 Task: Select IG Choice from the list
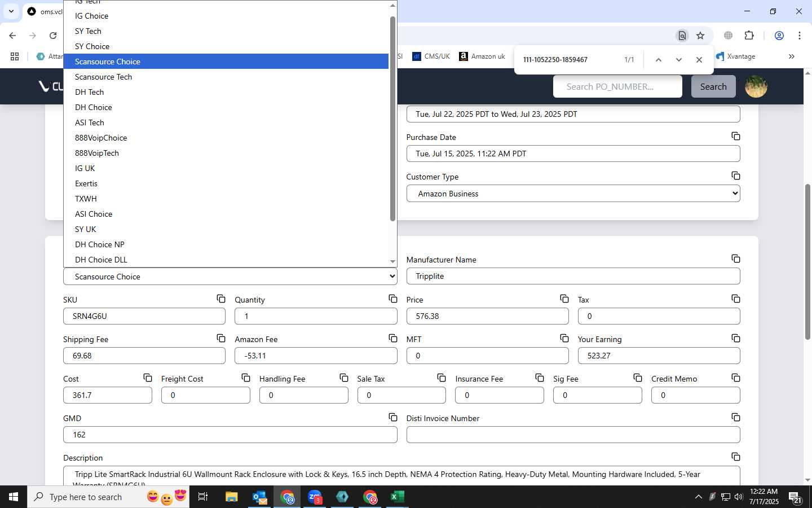pyautogui.click(x=226, y=16)
